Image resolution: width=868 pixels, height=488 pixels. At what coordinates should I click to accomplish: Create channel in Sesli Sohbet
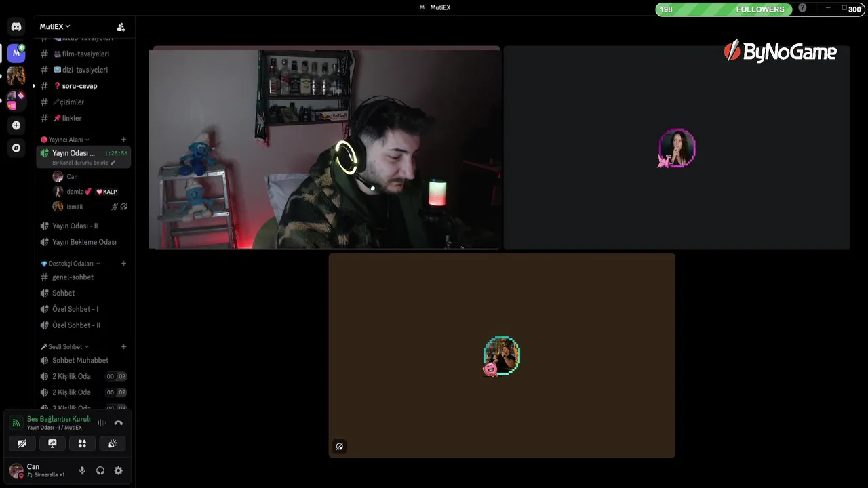123,347
